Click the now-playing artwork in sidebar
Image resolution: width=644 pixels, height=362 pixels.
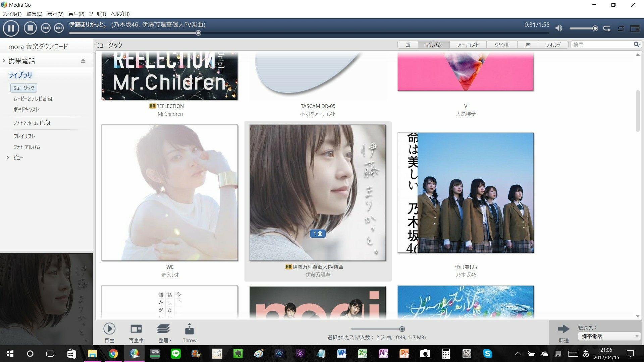[46, 299]
